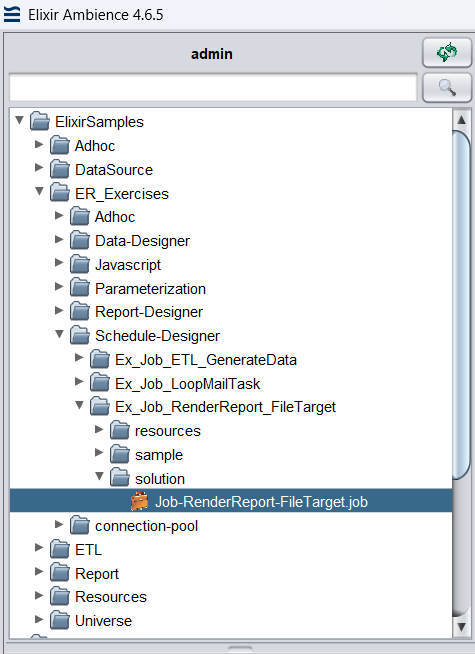Select the resources folder under Ex_Job_RenderReport_FileTarget

coord(168,431)
